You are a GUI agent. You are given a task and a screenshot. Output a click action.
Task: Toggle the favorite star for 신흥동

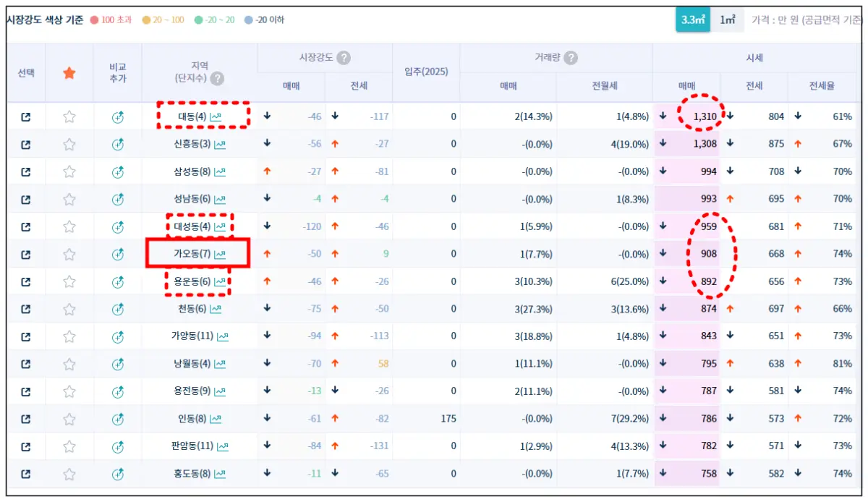click(69, 144)
